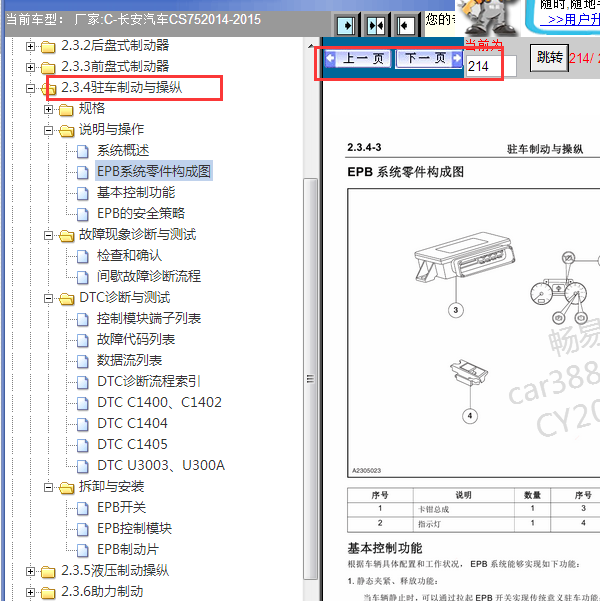Click the center split panel arrows icon
Image resolution: width=600 pixels, height=601 pixels.
[x=376, y=26]
